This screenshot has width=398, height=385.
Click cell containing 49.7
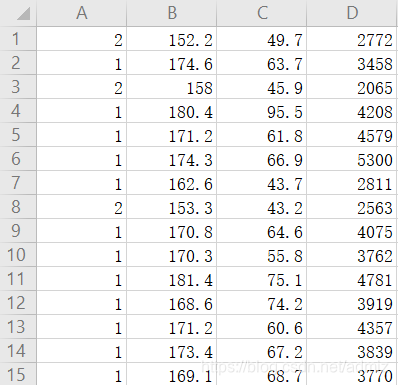(x=261, y=39)
